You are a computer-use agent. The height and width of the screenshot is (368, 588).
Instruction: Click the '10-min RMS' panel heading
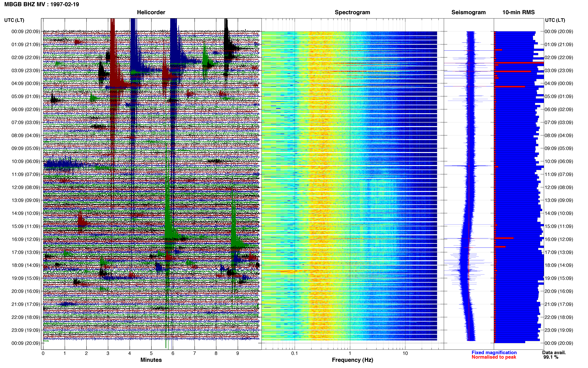tap(518, 12)
